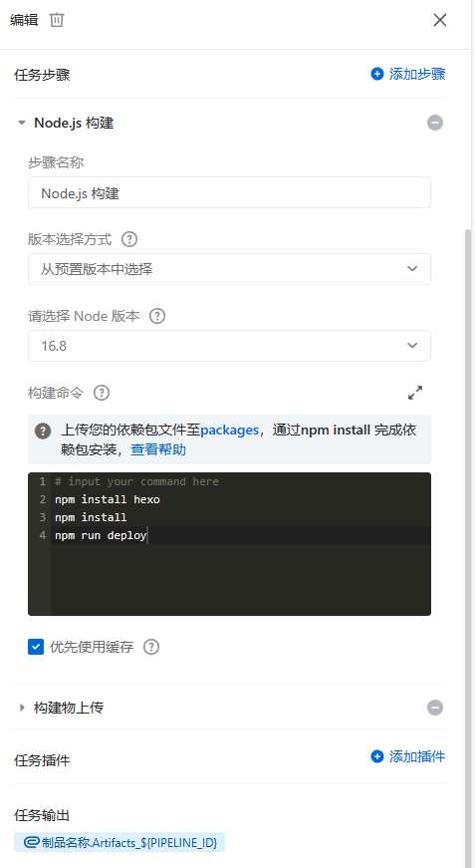Screen dimensions: 475x868
Task: Click the question mark icon next to 构建命令
Action: click(x=102, y=393)
